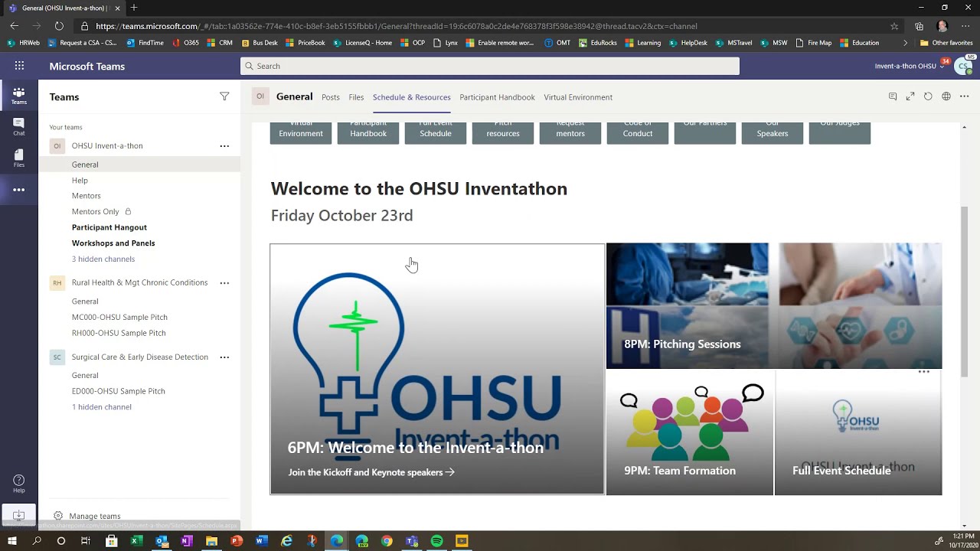Image resolution: width=980 pixels, height=551 pixels.
Task: Click the Teams search box
Action: pos(490,66)
